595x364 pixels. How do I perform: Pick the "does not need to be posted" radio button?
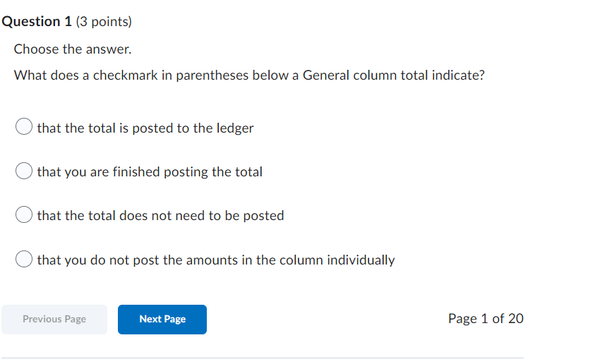tap(23, 216)
